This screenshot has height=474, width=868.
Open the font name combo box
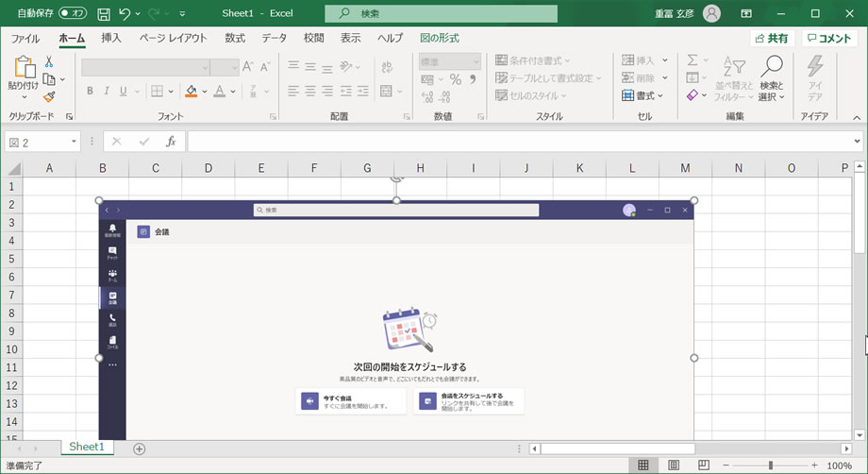[x=145, y=68]
